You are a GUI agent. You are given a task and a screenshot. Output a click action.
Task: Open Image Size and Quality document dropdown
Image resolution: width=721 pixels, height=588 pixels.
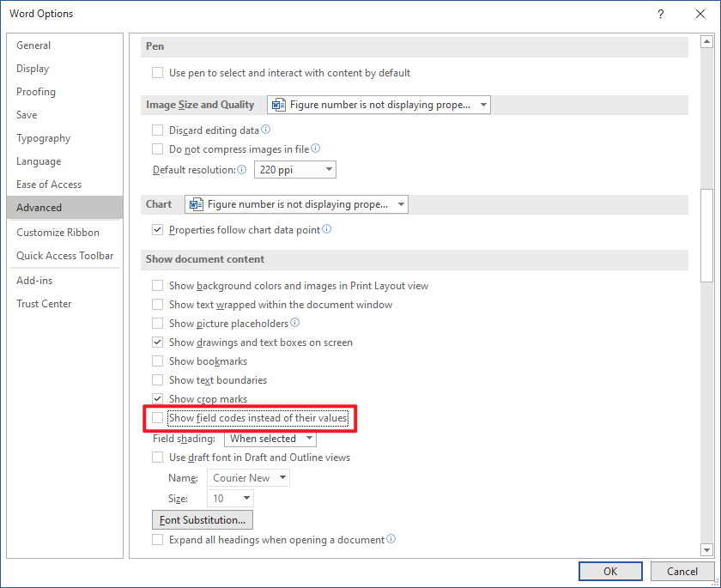379,105
